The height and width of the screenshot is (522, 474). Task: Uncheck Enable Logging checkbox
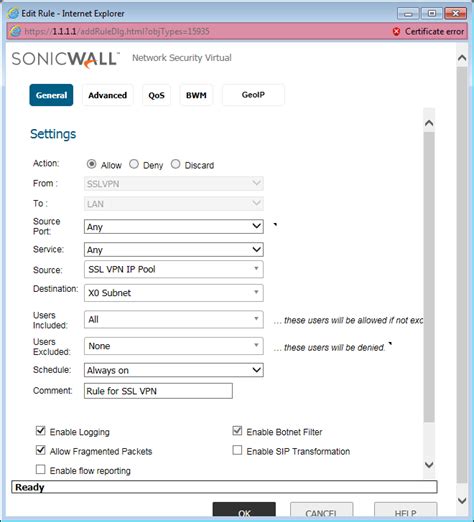(x=40, y=430)
